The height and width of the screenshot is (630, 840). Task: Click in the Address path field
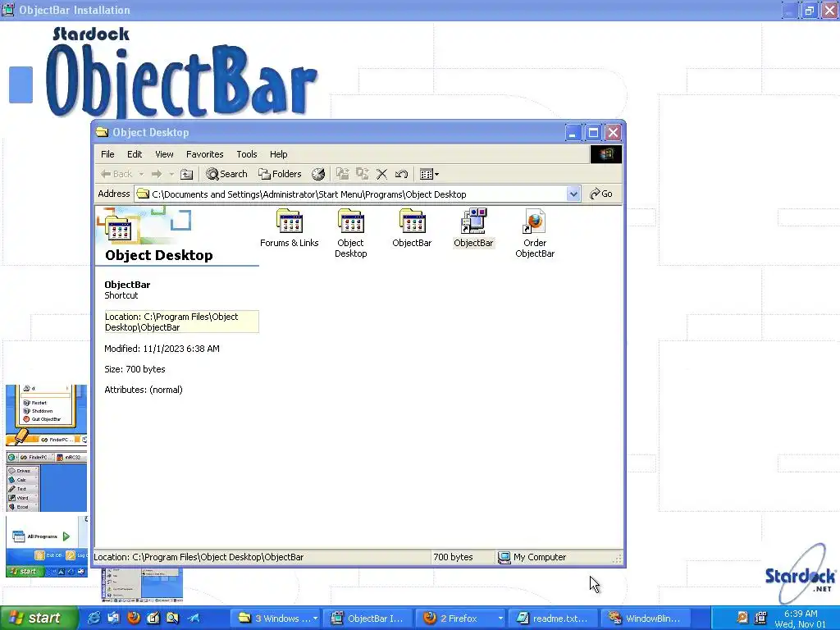(351, 194)
